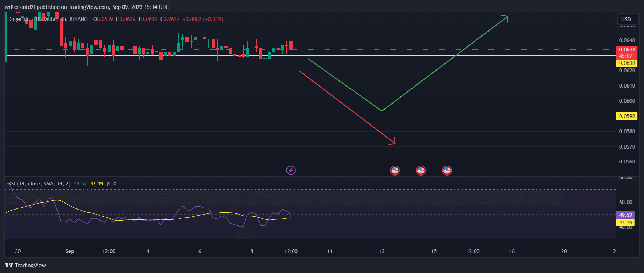Click the rightmost US flag event icon
This screenshot has height=273, width=644.
click(447, 171)
